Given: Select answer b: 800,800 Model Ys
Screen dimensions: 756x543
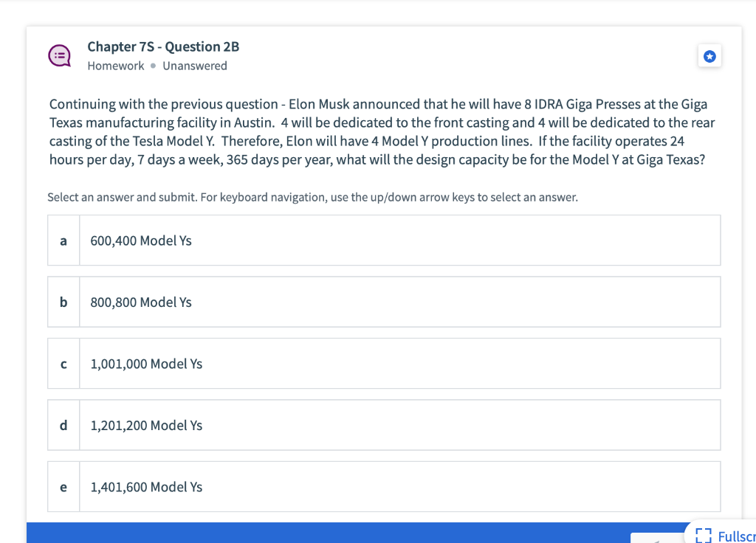Looking at the screenshot, I should pyautogui.click(x=384, y=302).
